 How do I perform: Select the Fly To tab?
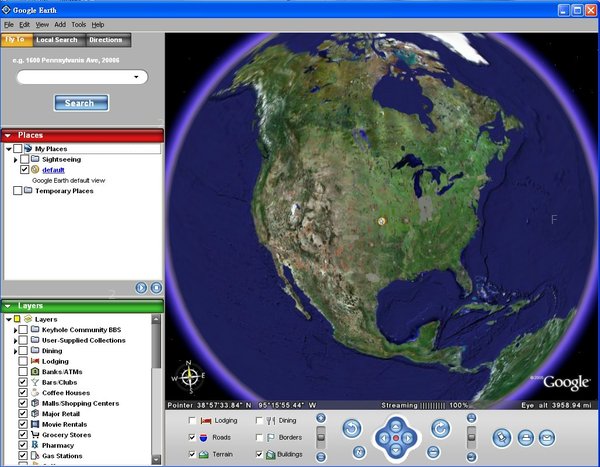click(17, 40)
